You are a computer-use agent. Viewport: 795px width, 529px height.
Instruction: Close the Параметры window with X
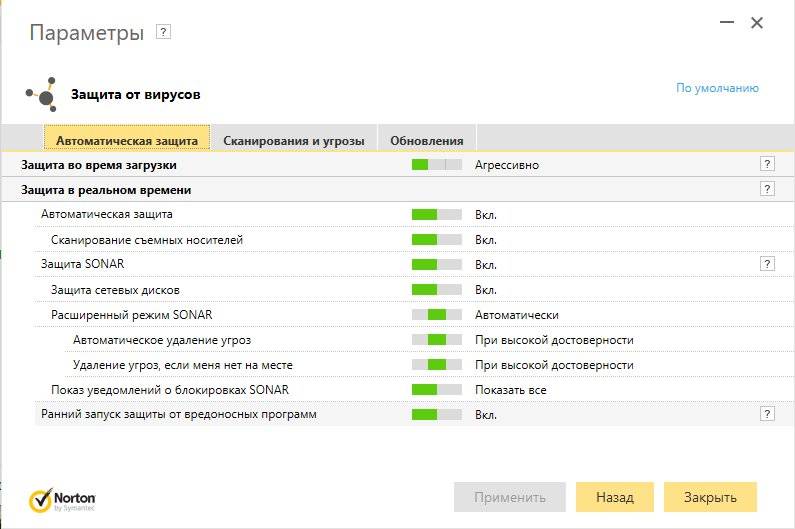tap(757, 22)
